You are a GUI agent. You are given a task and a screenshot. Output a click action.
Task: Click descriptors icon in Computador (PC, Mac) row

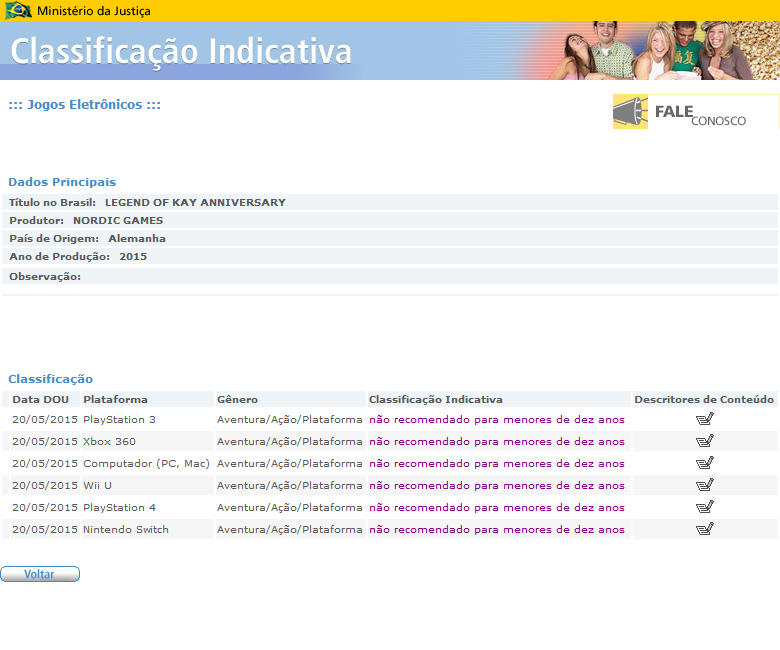pyautogui.click(x=704, y=463)
